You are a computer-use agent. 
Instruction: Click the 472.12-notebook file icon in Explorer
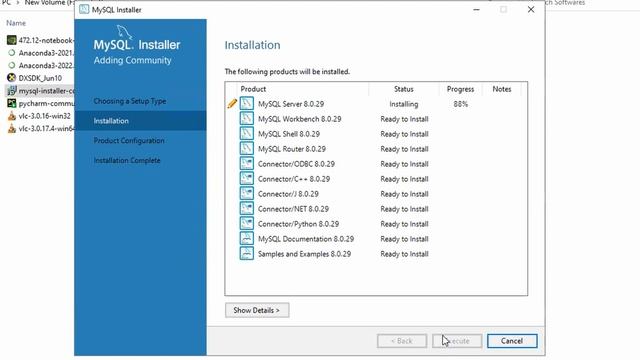click(11, 40)
